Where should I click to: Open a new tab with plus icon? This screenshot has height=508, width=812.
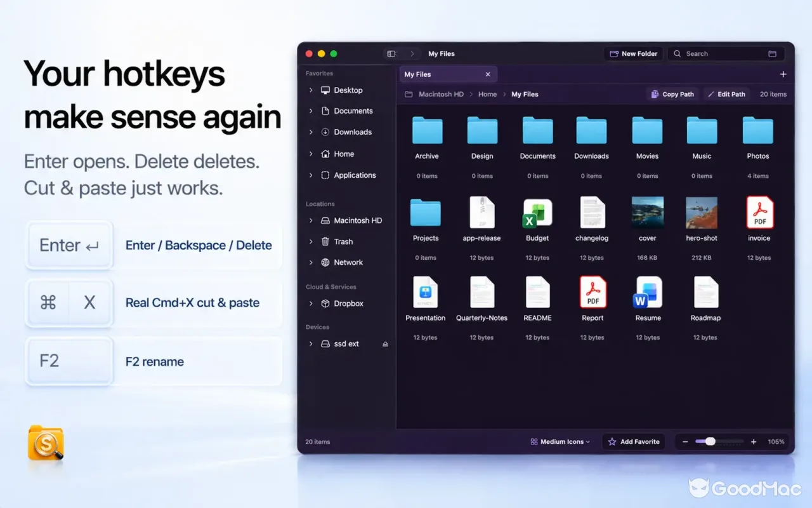pyautogui.click(x=783, y=74)
